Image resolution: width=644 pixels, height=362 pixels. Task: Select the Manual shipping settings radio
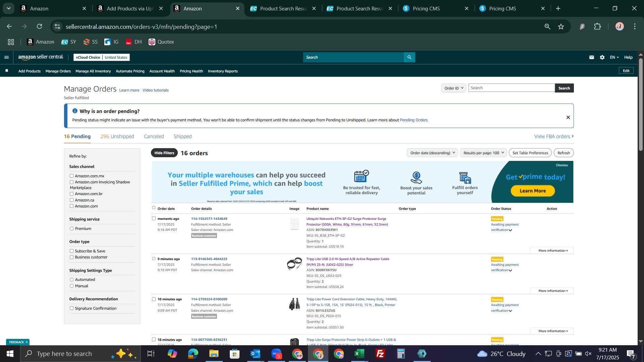[x=71, y=286]
